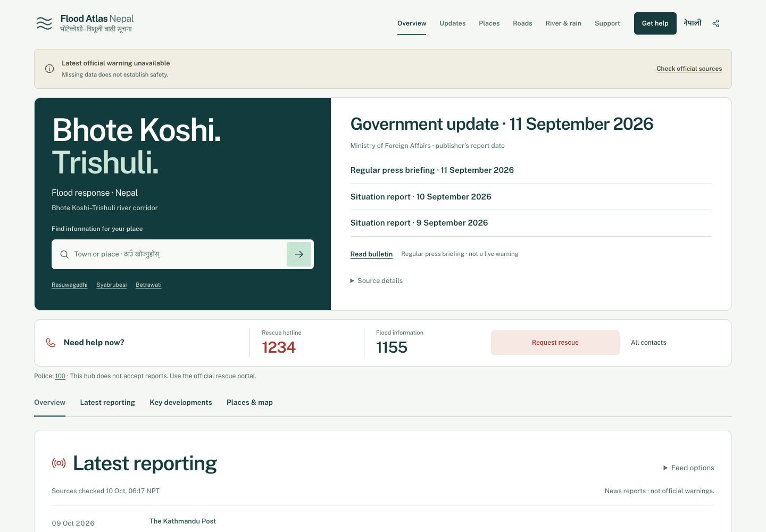Click the 09 Oct 2026 date entry
Screen dimensions: 766x532
(73, 523)
